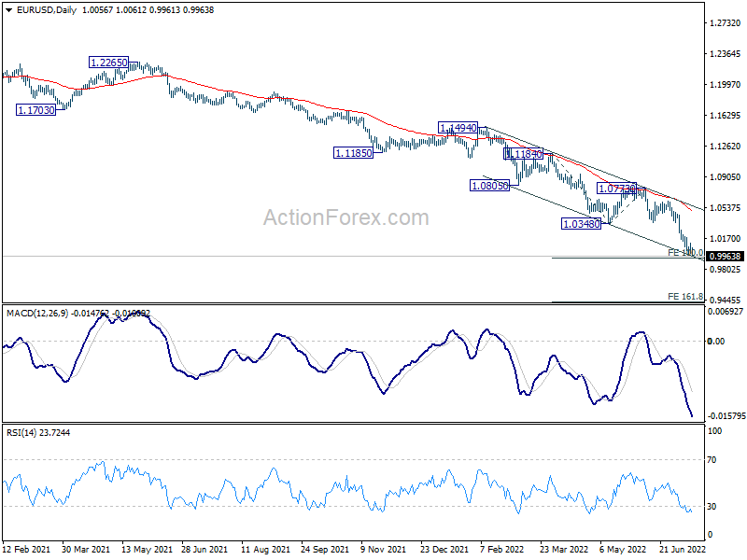
Task: Click the current price tag 0.99638
Action: tap(725, 256)
